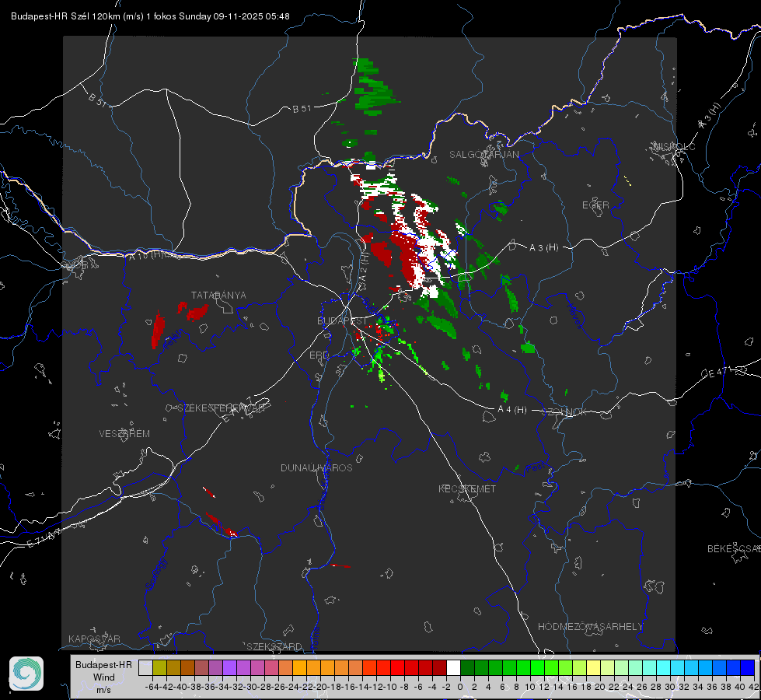Click the weather service swirl logo
761x700 pixels.
pos(26,674)
